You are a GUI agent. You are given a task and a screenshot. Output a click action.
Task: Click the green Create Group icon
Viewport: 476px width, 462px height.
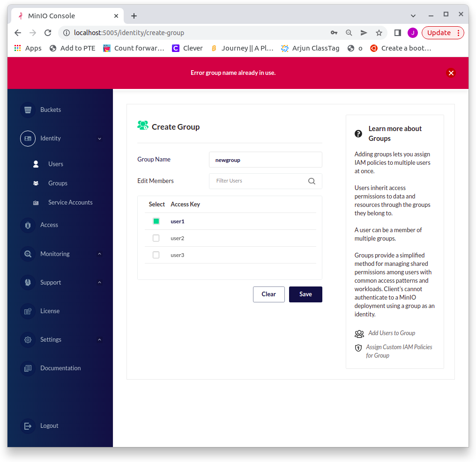pyautogui.click(x=143, y=125)
